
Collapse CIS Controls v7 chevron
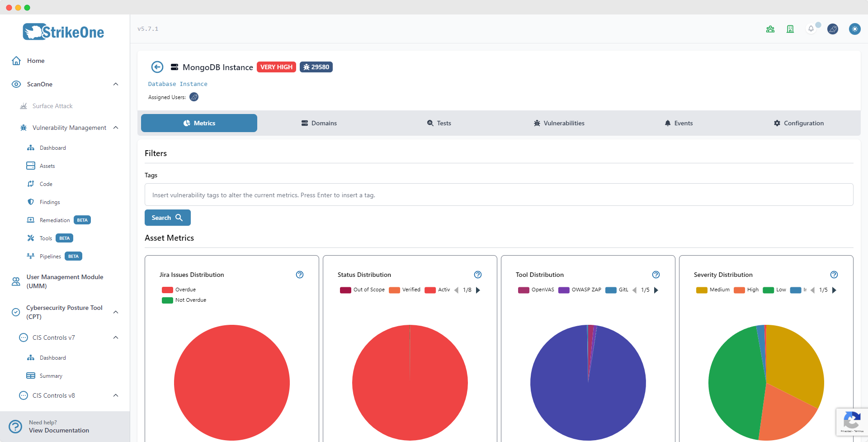(x=116, y=337)
